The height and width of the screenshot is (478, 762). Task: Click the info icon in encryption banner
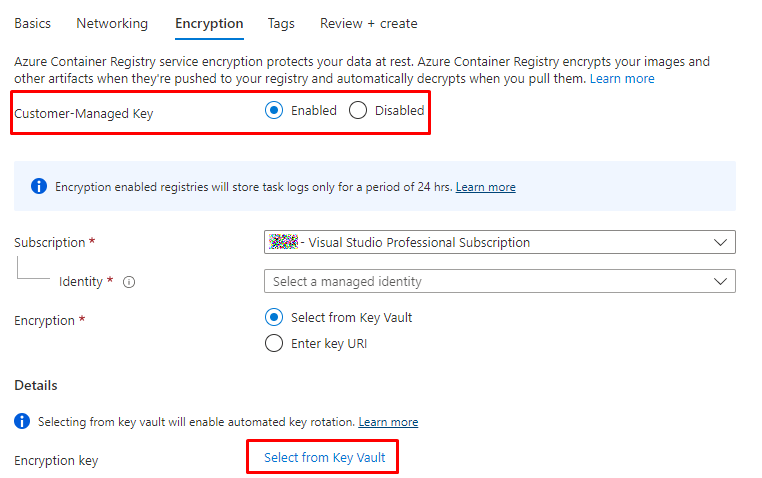(39, 186)
